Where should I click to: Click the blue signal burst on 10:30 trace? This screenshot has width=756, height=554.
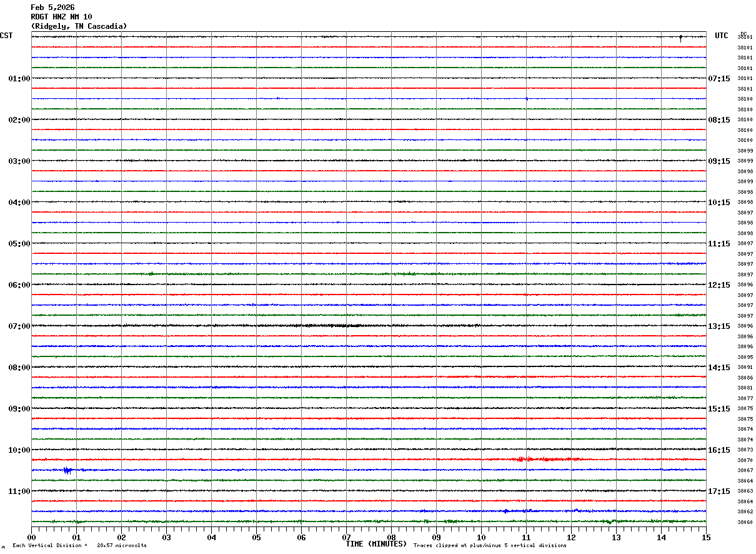pos(68,470)
